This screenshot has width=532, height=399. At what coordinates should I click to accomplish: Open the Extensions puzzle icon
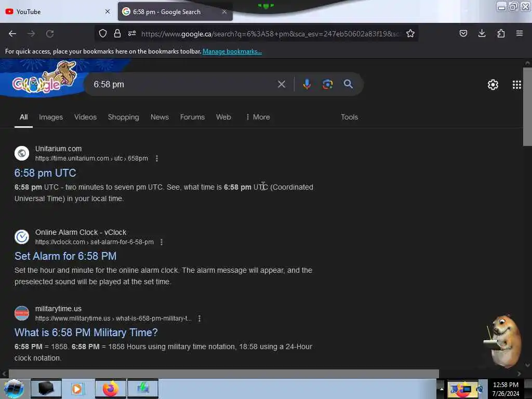tap(501, 33)
